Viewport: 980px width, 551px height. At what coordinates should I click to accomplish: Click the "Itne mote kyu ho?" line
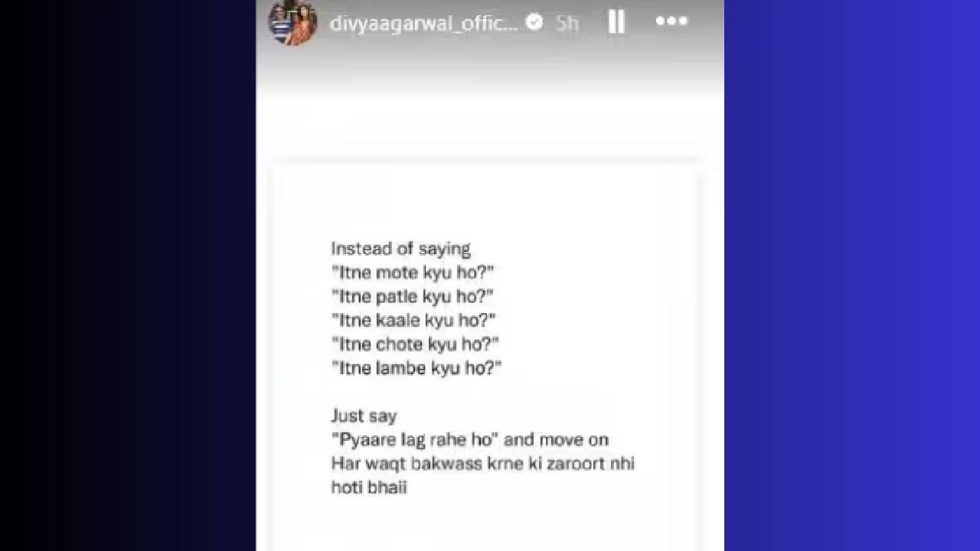(413, 272)
